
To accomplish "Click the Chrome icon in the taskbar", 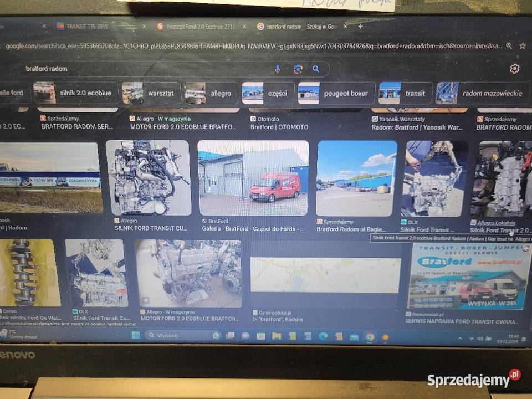I will point(370,337).
